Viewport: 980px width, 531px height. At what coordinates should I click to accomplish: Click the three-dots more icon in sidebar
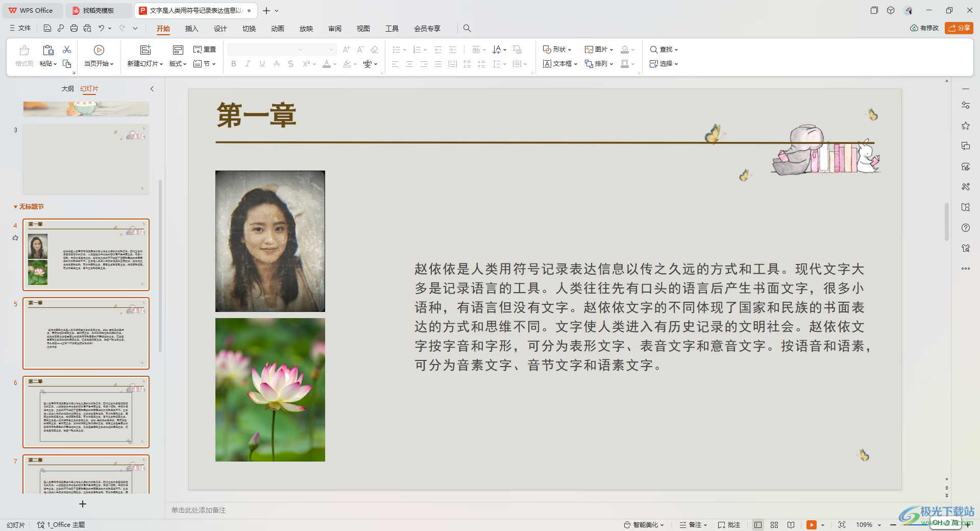[x=966, y=269]
